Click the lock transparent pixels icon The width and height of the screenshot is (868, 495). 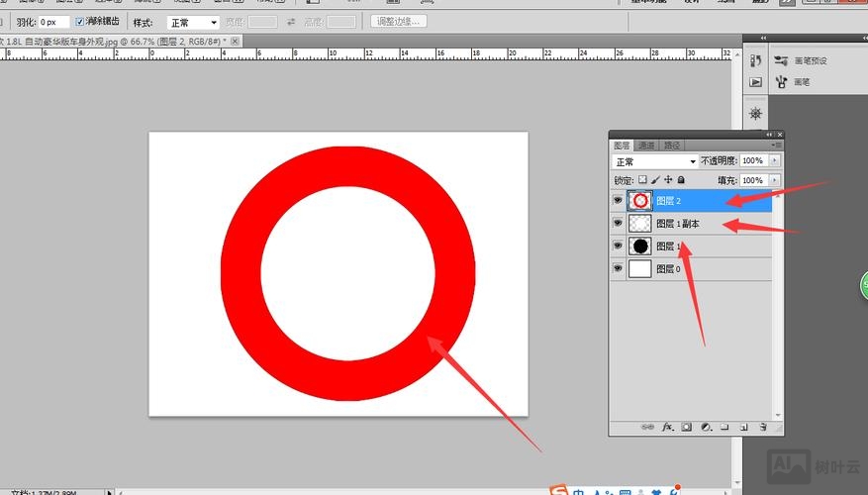point(642,180)
